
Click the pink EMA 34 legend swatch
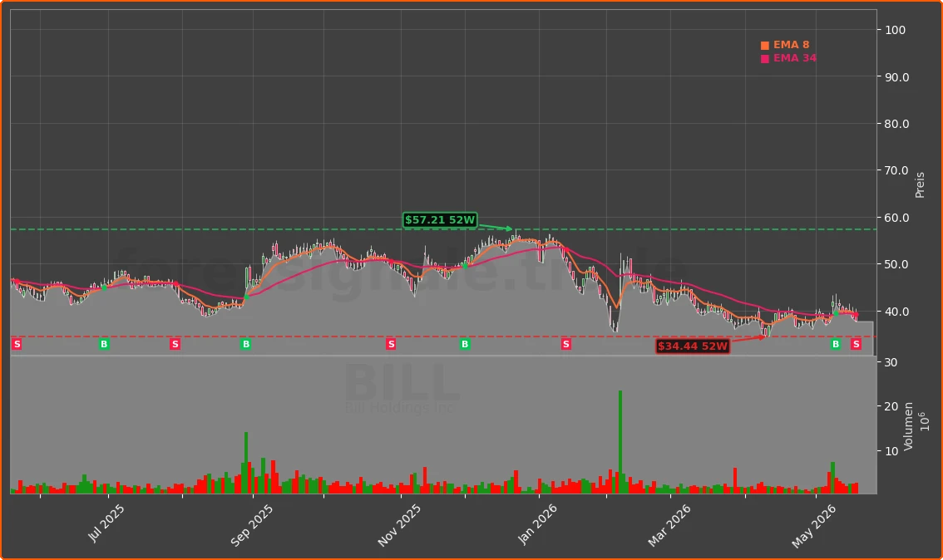coord(765,59)
